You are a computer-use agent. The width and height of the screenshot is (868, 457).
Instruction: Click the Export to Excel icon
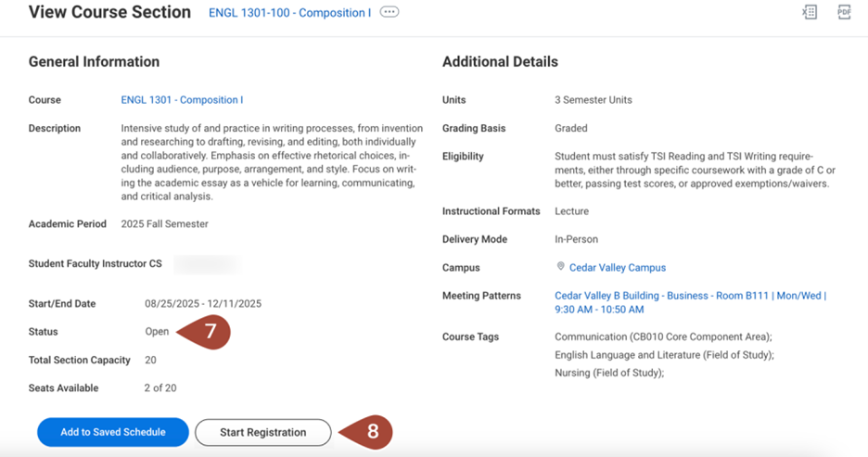click(810, 12)
